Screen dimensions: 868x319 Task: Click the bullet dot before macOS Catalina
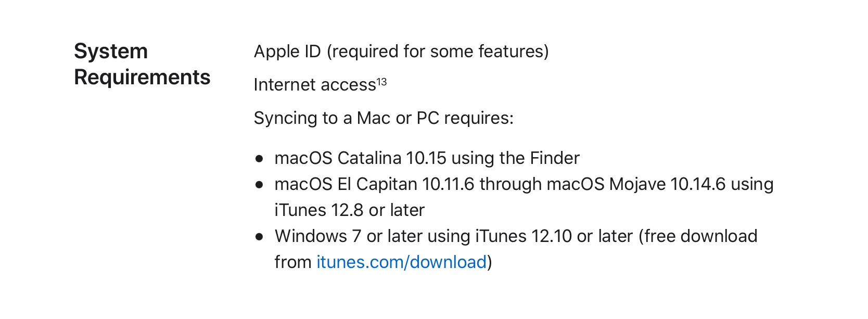259,159
